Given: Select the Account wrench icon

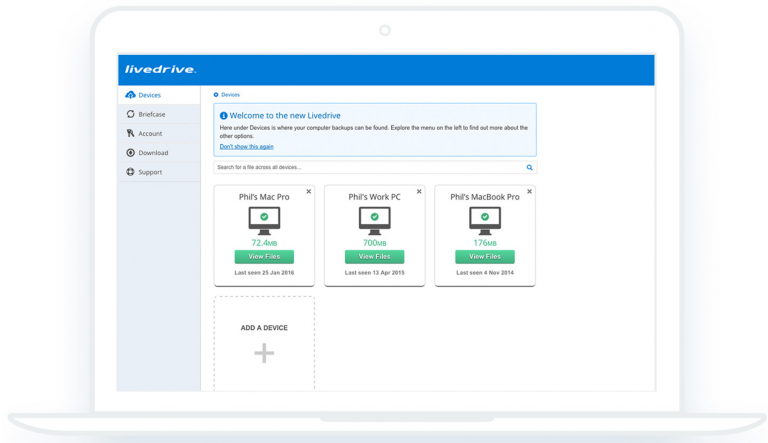Looking at the screenshot, I should pyautogui.click(x=130, y=133).
